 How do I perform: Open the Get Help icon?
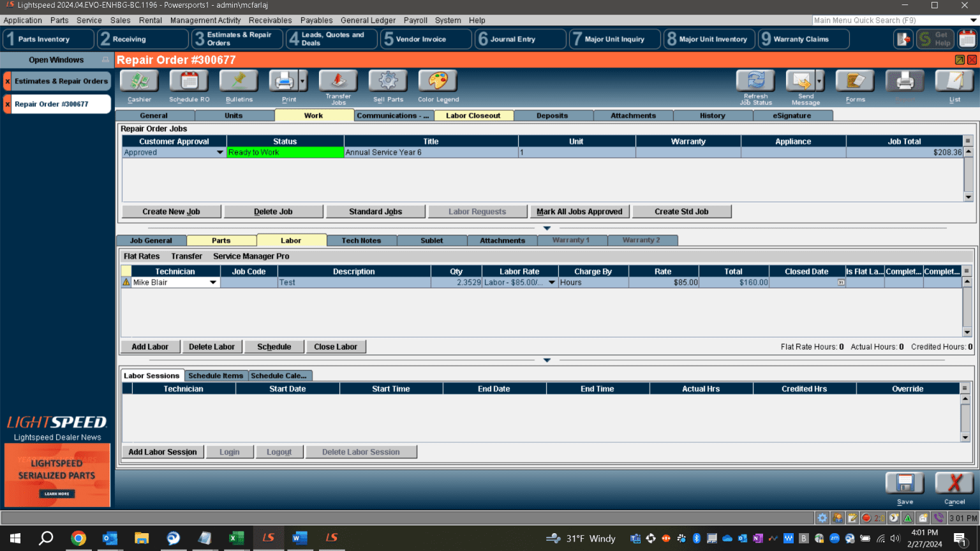(x=934, y=39)
